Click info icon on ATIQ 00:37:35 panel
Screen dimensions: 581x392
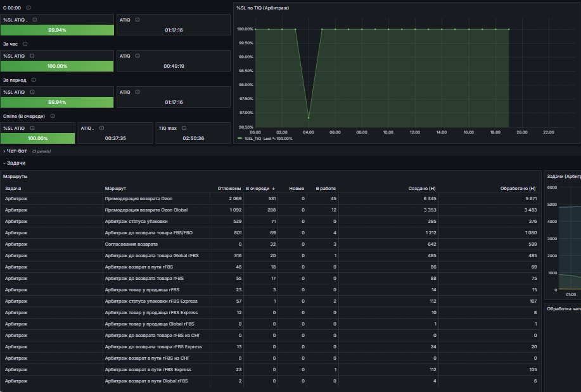pyautogui.click(x=101, y=128)
